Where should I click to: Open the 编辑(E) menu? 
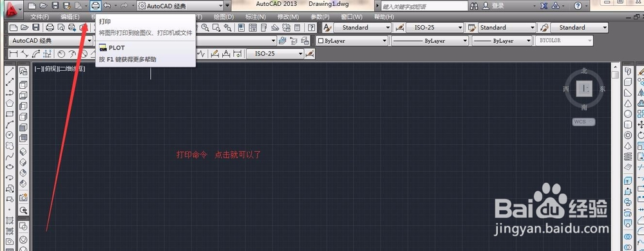(x=70, y=17)
